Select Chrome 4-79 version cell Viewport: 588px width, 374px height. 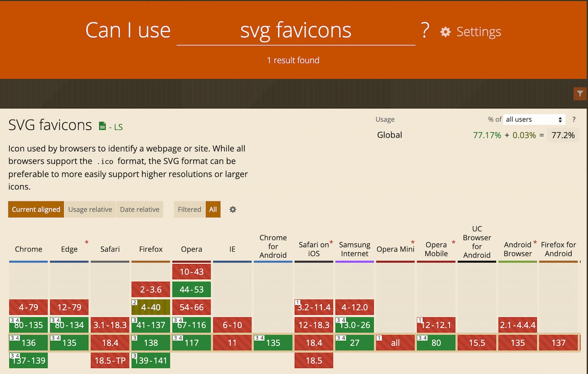29,307
